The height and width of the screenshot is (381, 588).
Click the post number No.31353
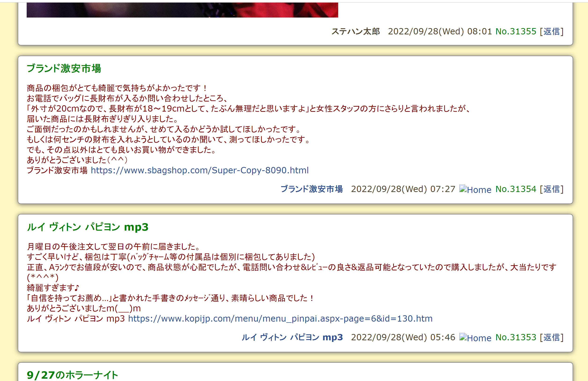[x=516, y=337]
